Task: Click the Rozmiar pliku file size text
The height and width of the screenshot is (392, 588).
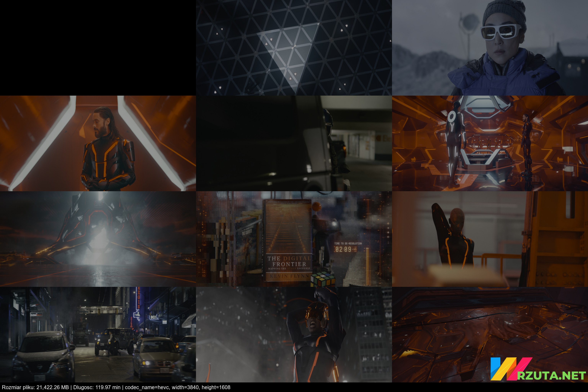Action: tap(35, 387)
